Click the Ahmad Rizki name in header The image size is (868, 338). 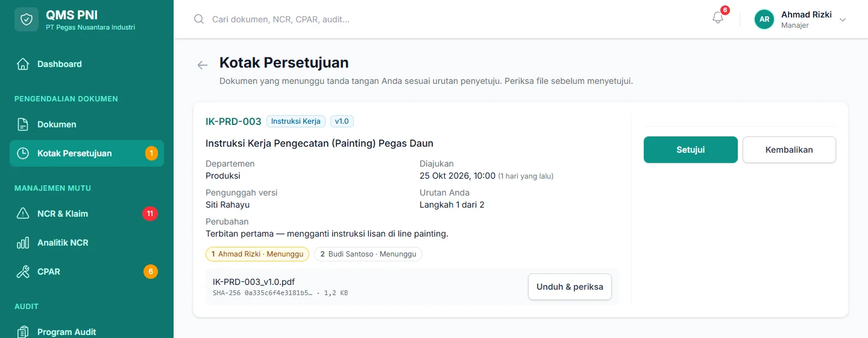807,14
